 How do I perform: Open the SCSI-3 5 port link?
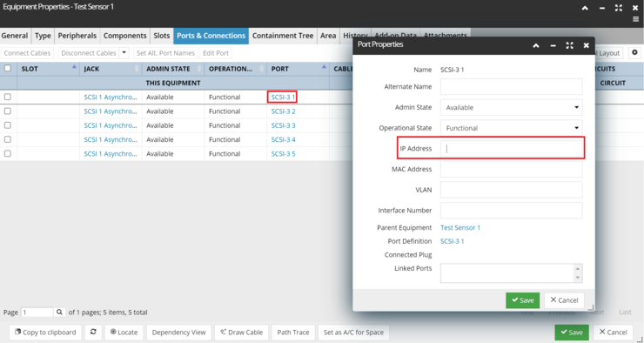pyautogui.click(x=283, y=153)
